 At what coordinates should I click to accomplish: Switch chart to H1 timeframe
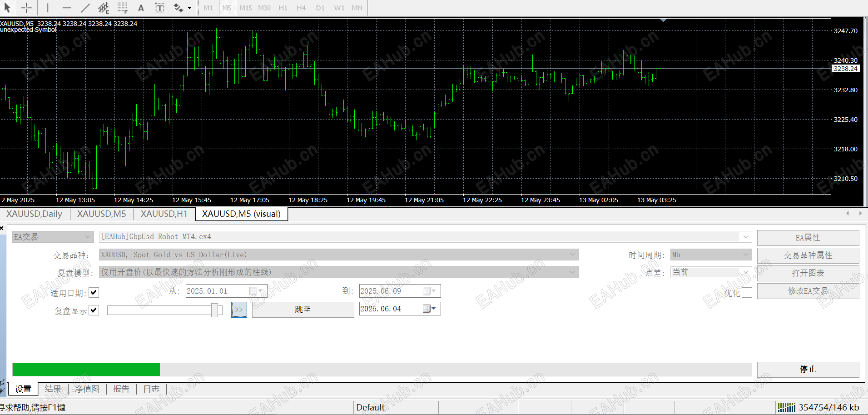point(283,8)
